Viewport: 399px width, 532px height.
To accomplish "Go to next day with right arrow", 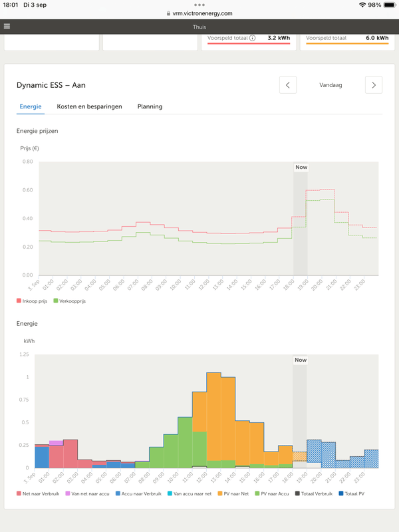I will coord(374,85).
